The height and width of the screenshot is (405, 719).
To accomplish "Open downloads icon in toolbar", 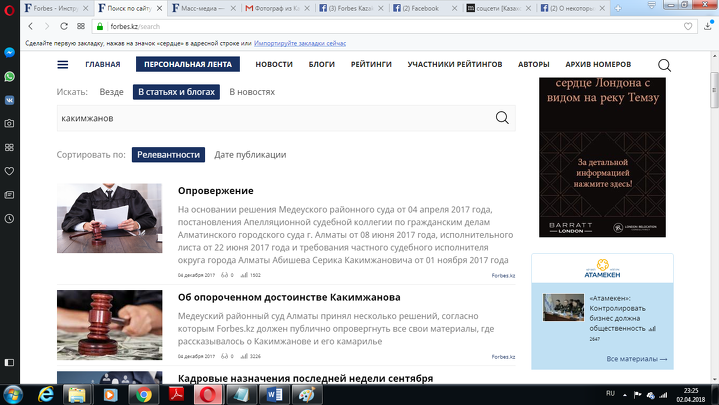I will [x=708, y=27].
